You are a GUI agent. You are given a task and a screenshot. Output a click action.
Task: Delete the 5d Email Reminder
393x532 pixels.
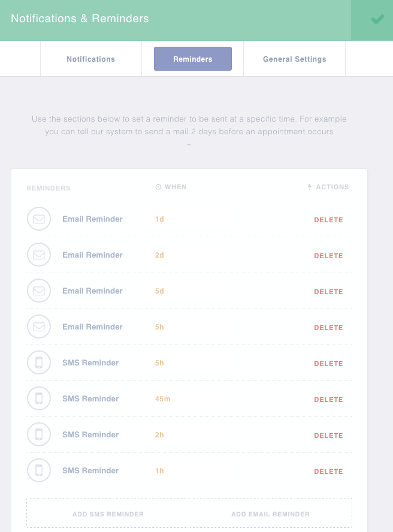pyautogui.click(x=328, y=292)
